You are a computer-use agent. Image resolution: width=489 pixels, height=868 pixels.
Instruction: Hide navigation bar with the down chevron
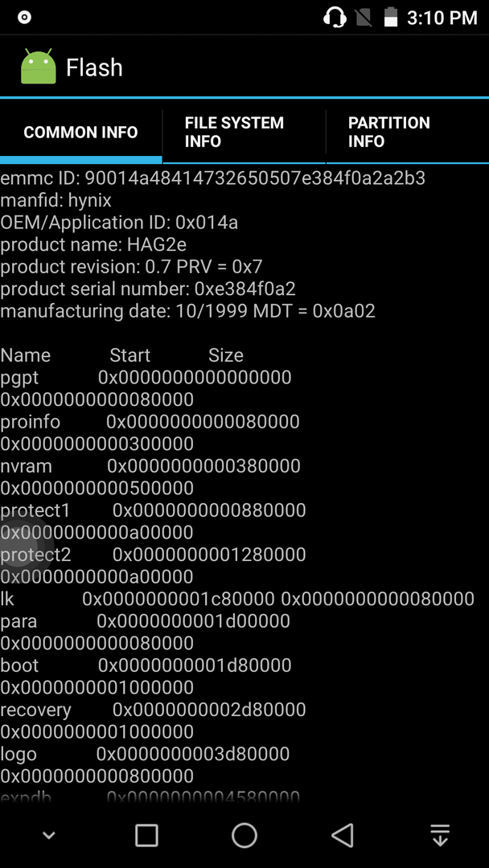[x=49, y=835]
